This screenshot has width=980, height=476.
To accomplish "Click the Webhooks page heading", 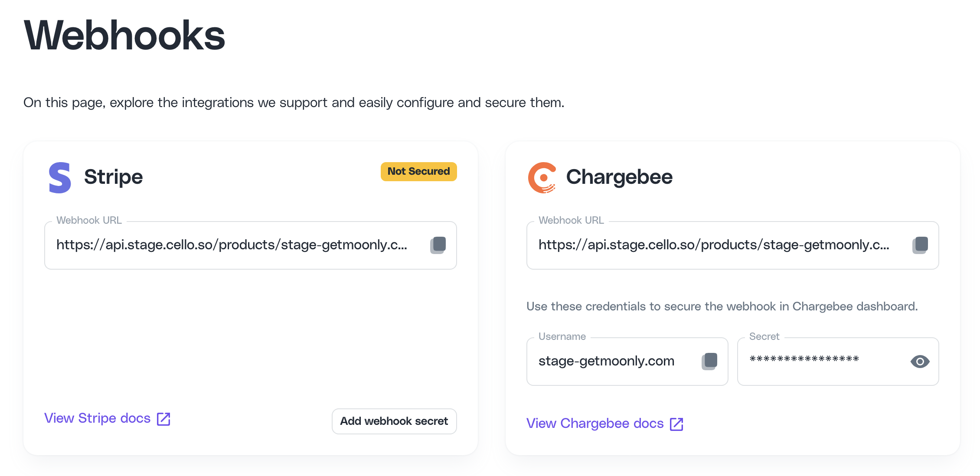I will [x=124, y=36].
